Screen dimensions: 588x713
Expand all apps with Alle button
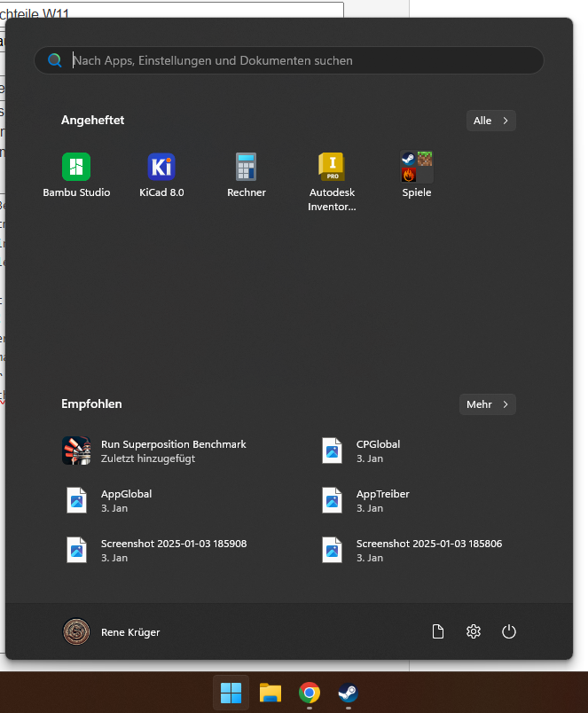tap(490, 121)
